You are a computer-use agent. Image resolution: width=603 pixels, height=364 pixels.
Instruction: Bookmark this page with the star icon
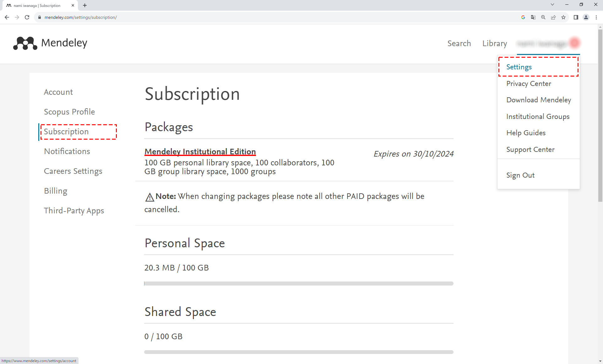pos(563,17)
